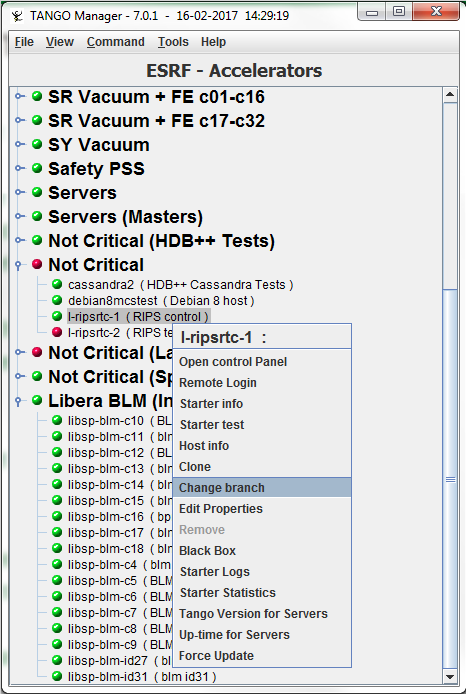The width and height of the screenshot is (466, 694).
Task: Collapse the Not Critical branch
Action: tap(19, 265)
